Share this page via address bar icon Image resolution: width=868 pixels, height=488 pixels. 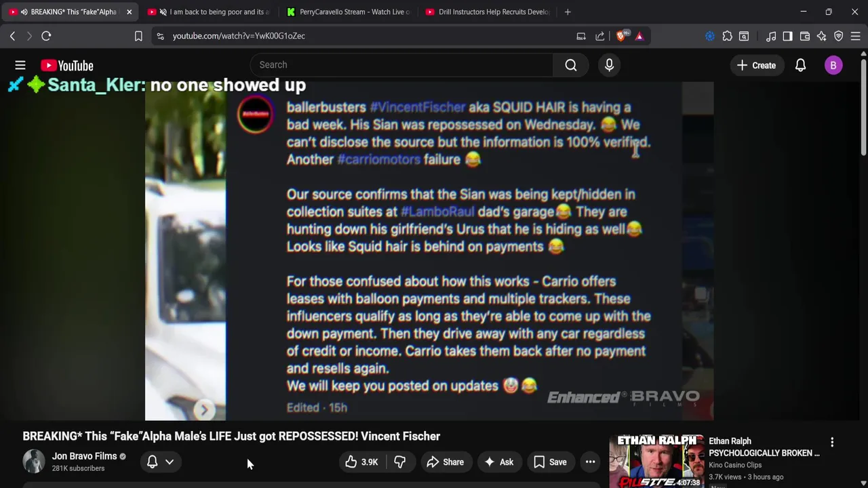tap(600, 36)
